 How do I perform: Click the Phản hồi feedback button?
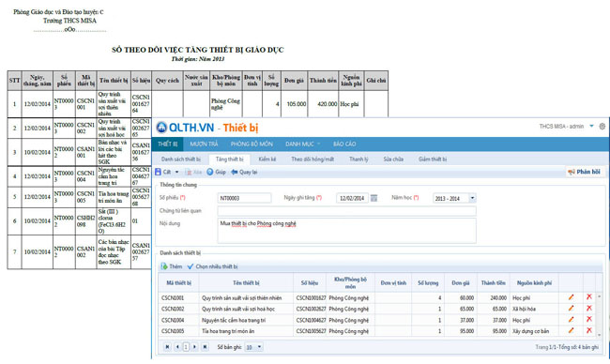tap(584, 172)
